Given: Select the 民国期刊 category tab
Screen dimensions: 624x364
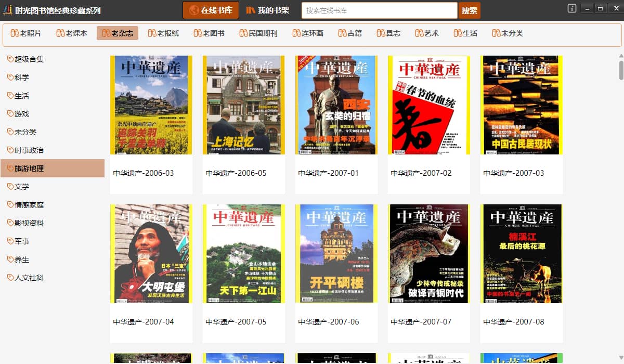Looking at the screenshot, I should pos(258,33).
